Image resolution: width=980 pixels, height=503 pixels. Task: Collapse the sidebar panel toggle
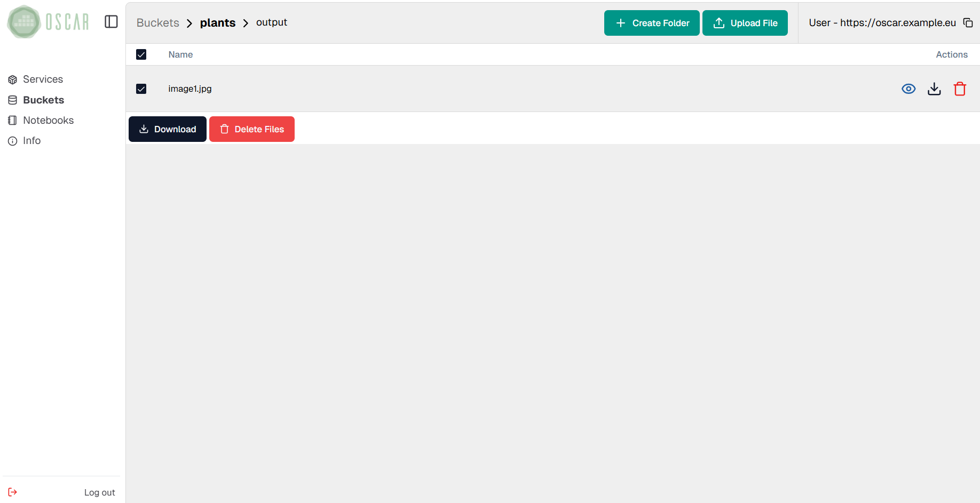click(x=111, y=22)
